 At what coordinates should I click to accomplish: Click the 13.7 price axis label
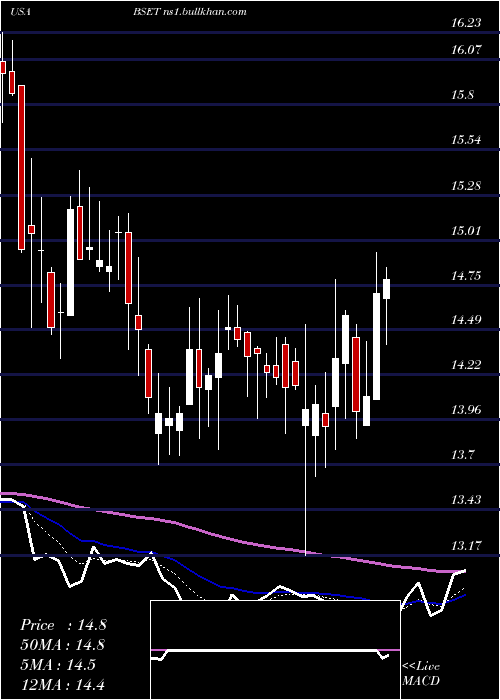pyautogui.click(x=462, y=455)
